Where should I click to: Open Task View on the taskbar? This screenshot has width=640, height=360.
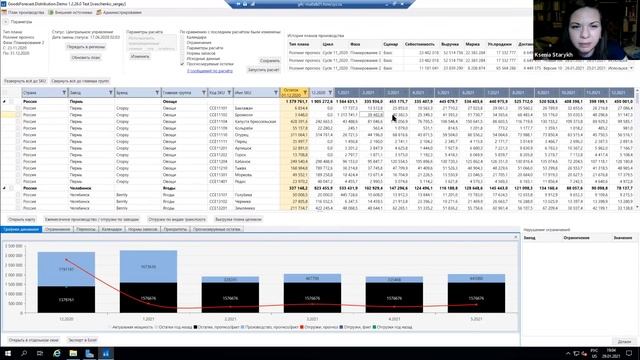[x=40, y=353]
